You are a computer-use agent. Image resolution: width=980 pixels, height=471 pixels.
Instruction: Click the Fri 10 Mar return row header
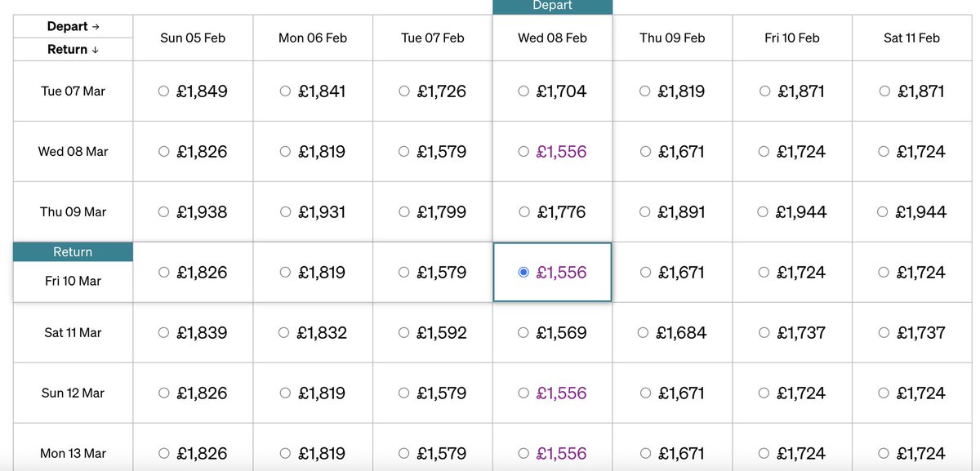tap(73, 281)
